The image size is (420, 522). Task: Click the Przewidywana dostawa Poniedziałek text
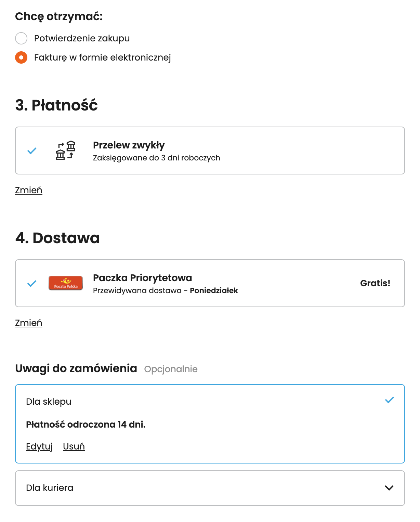166,291
